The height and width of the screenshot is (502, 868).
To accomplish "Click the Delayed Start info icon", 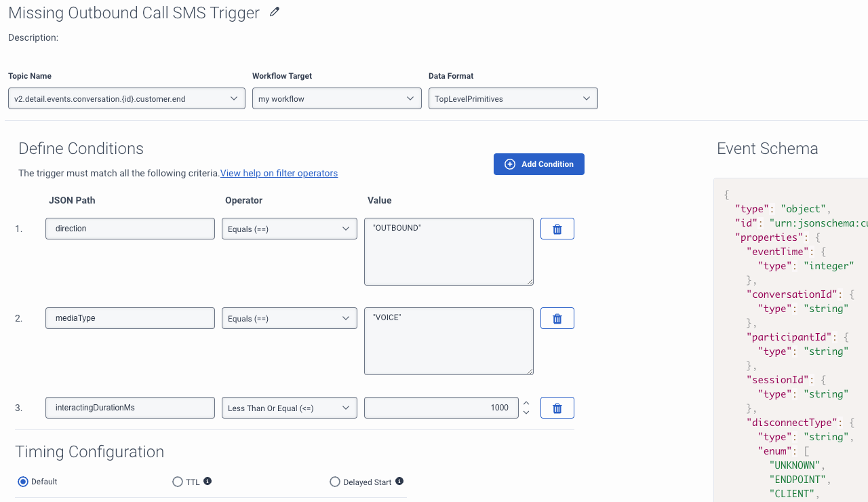I will click(x=399, y=481).
